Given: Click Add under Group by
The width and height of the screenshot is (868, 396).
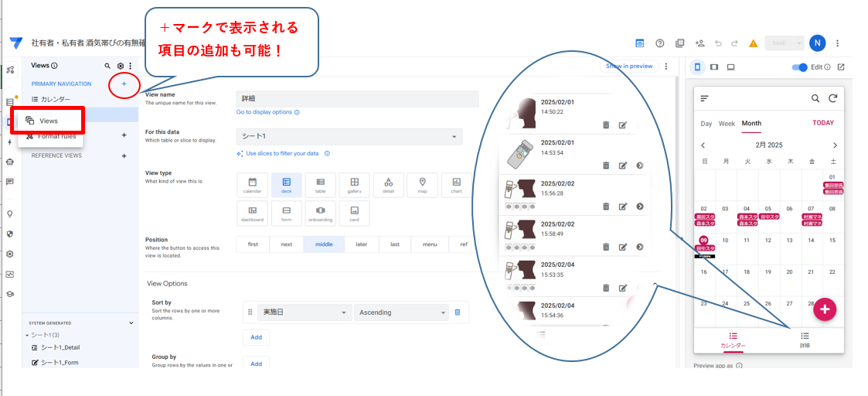Looking at the screenshot, I should coord(257,364).
